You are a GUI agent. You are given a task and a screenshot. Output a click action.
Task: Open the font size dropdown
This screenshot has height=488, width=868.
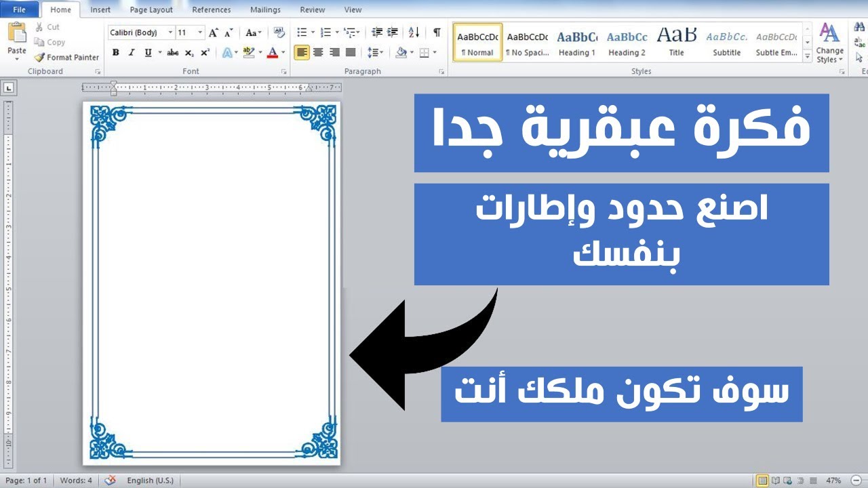(x=199, y=33)
